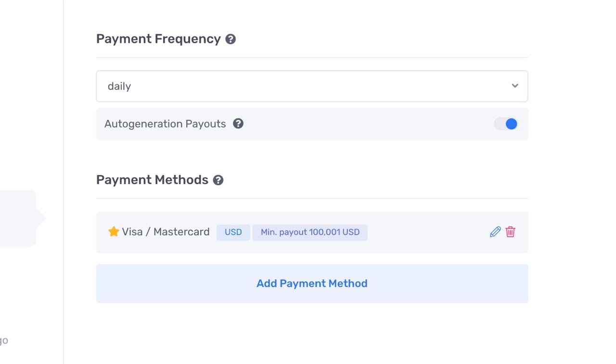Disable the Autogeneration Payouts switch
The height and width of the screenshot is (364, 616).
[506, 124]
